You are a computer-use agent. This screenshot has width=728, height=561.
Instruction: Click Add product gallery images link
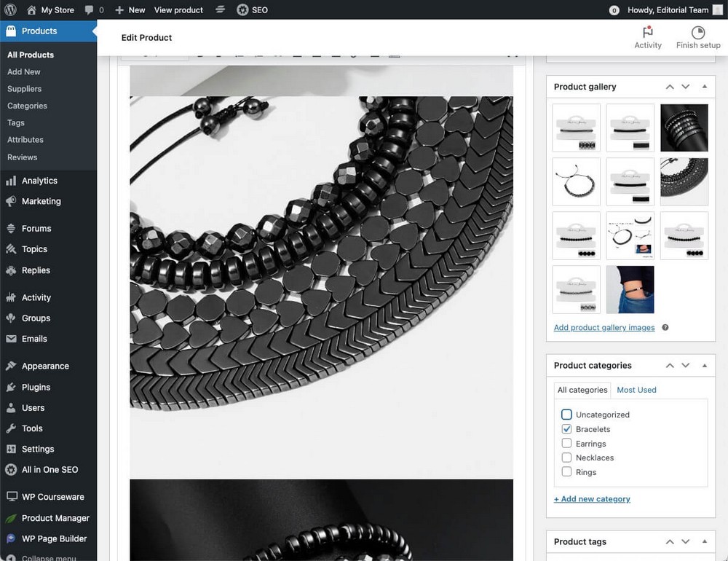tap(604, 328)
